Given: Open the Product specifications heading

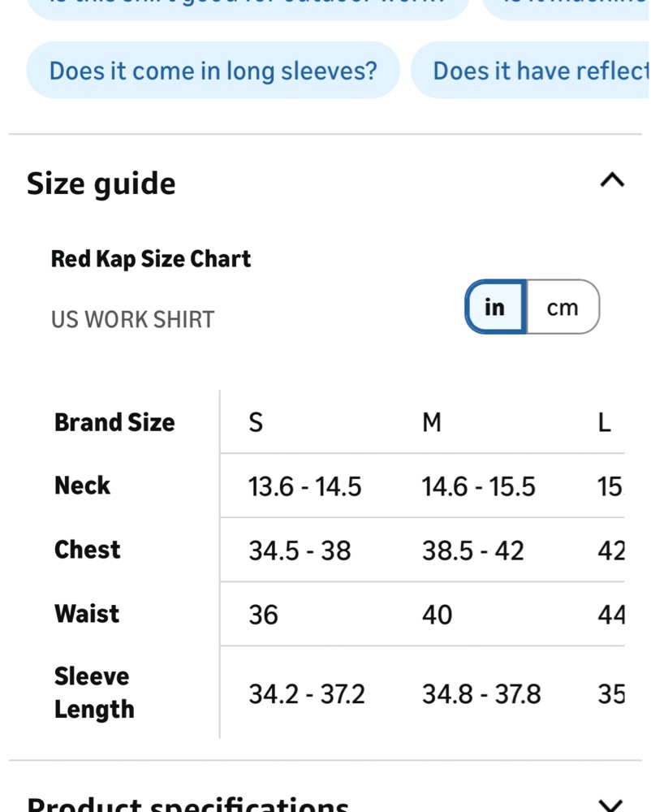Looking at the screenshot, I should tap(188, 804).
